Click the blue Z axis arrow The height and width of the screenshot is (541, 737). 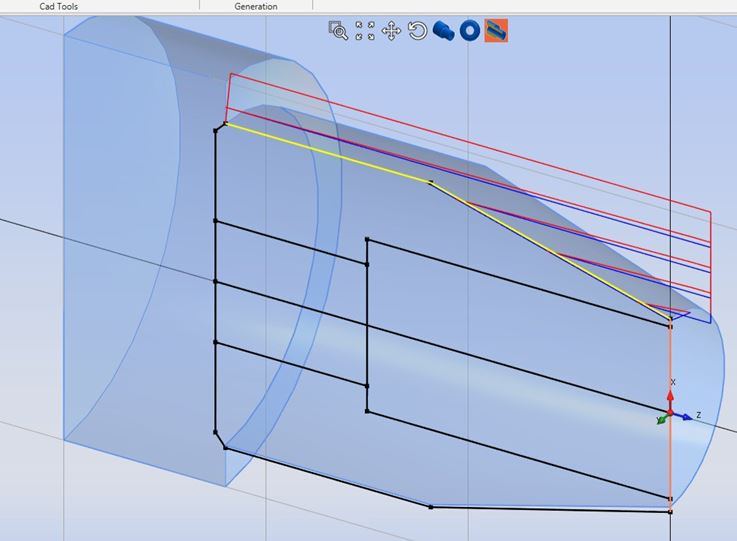click(687, 415)
